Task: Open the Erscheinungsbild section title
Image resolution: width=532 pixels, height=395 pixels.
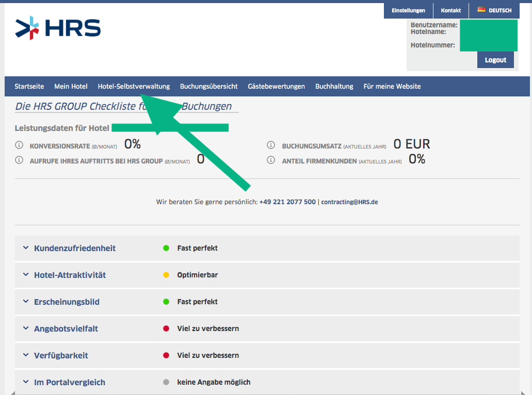Action: click(67, 302)
